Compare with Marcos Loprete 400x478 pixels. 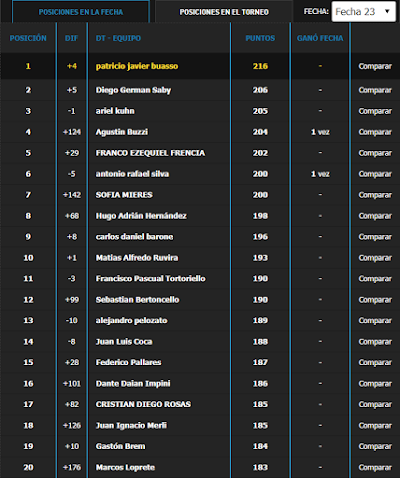(x=375, y=468)
